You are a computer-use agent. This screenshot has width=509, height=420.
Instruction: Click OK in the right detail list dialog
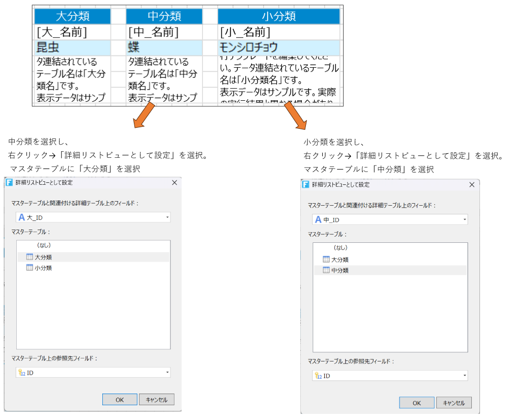click(416, 403)
